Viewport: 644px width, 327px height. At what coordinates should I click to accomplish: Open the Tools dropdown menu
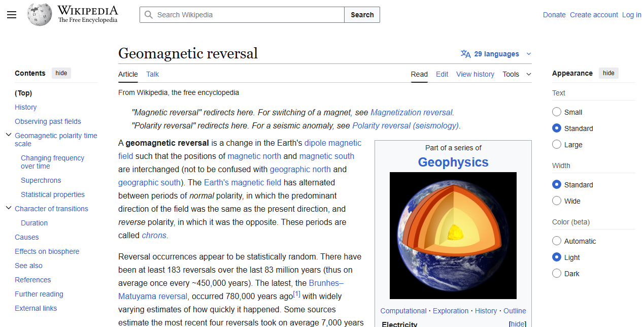517,74
